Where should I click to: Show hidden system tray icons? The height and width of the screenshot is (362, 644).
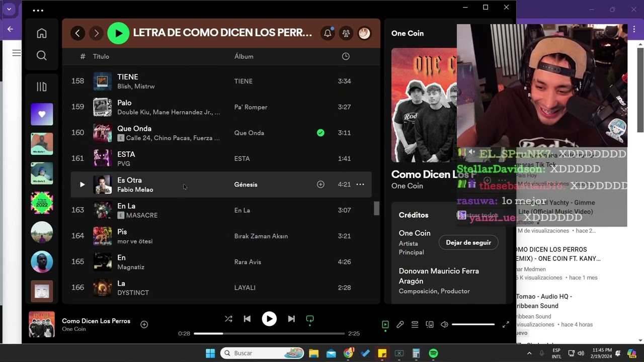529,353
